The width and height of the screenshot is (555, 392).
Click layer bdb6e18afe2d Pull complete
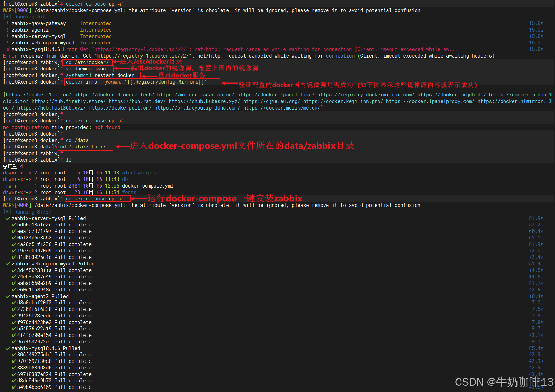tap(52, 225)
